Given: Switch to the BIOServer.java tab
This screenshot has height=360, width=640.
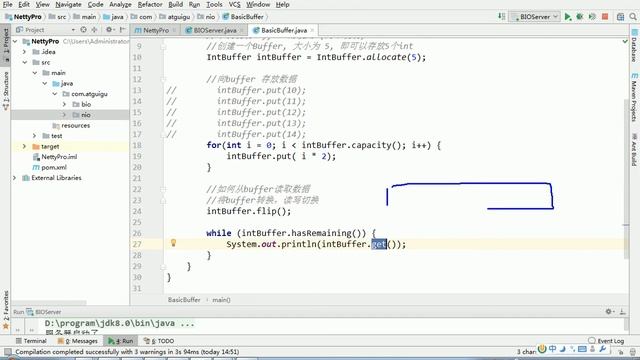Looking at the screenshot, I should tap(215, 30).
